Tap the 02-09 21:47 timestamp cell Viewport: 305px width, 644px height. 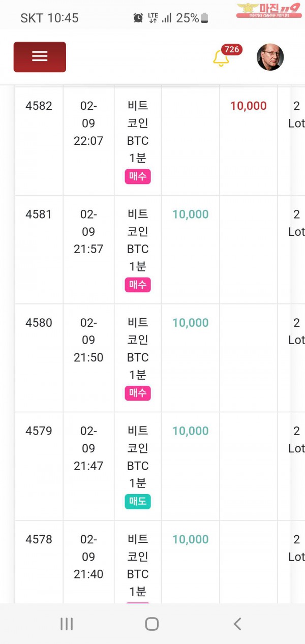88,448
